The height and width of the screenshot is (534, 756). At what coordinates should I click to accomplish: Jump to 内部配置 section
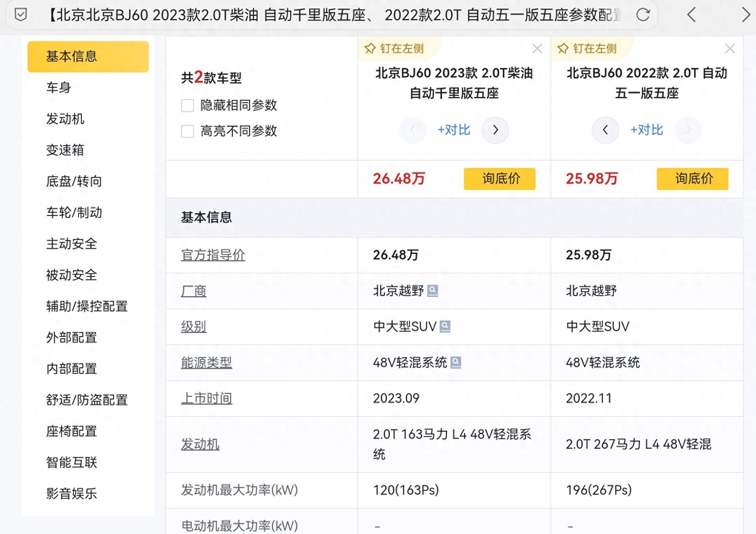click(72, 369)
